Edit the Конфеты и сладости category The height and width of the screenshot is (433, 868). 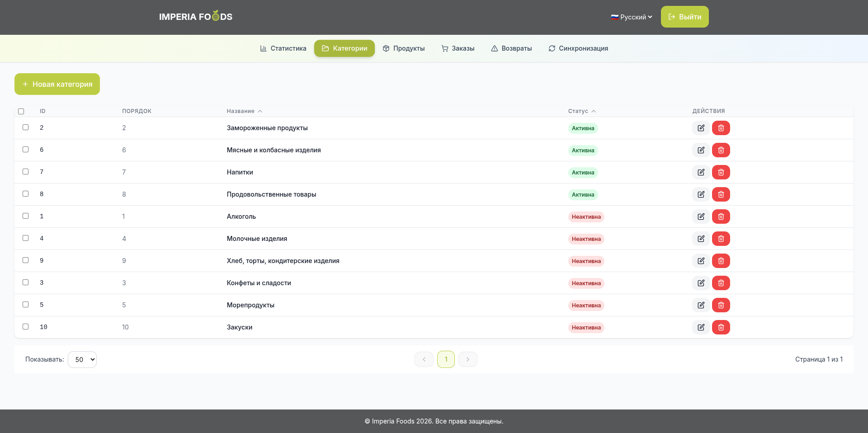[701, 283]
